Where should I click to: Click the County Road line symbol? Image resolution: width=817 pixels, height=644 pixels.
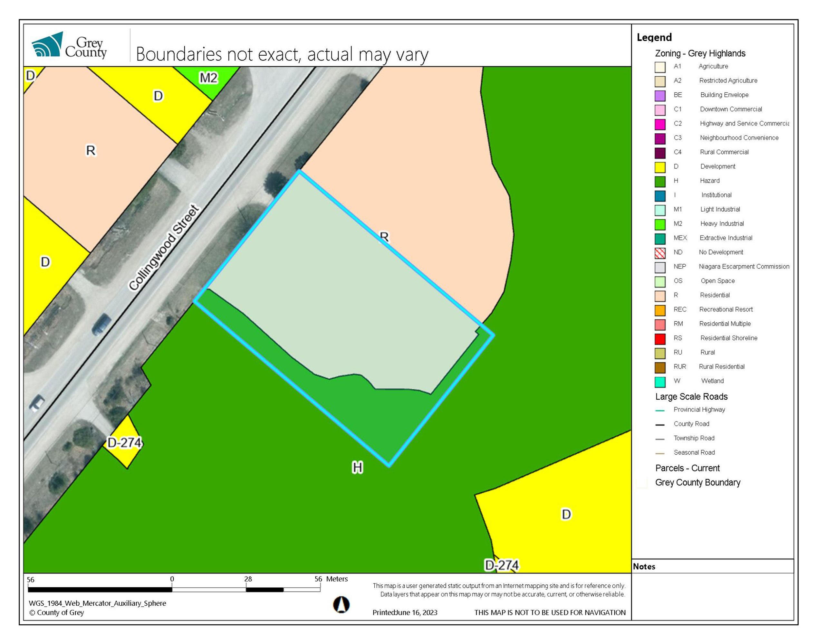click(x=660, y=425)
